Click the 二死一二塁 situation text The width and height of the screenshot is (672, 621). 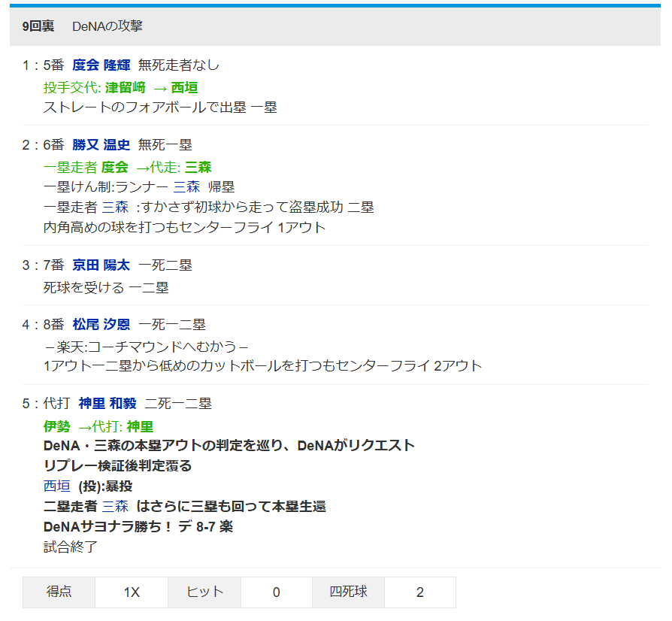[x=178, y=403]
